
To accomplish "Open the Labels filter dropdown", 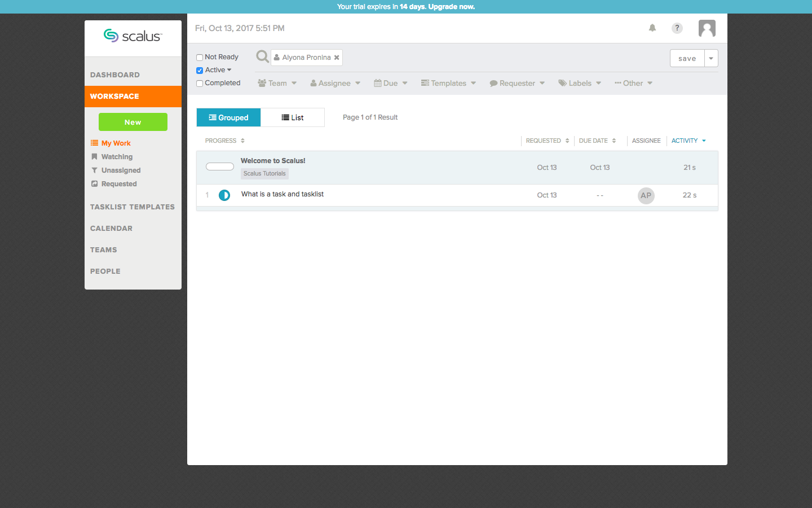I will (580, 83).
